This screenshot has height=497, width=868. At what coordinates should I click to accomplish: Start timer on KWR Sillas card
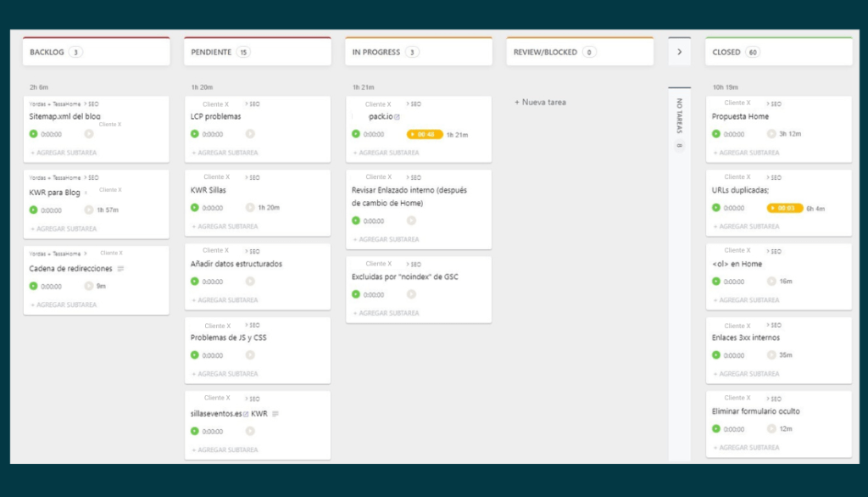(250, 208)
